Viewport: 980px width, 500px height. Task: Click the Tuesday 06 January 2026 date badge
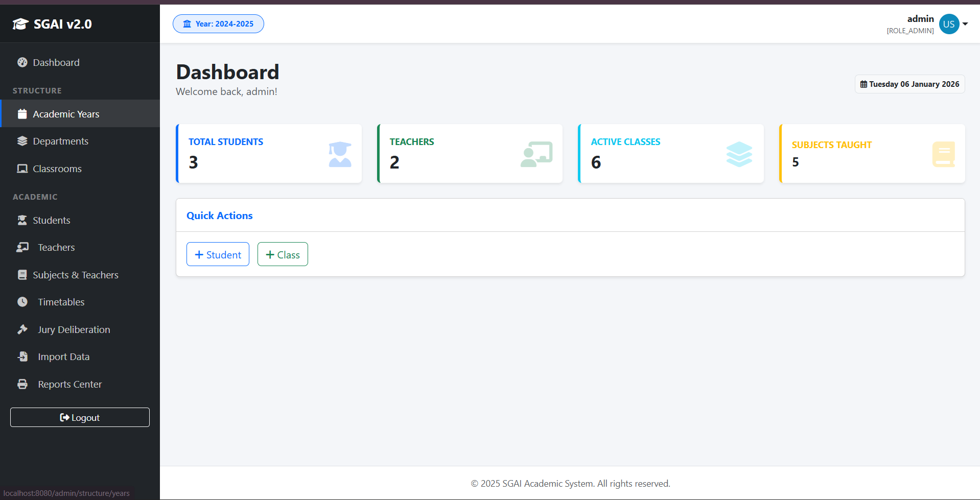coord(909,84)
